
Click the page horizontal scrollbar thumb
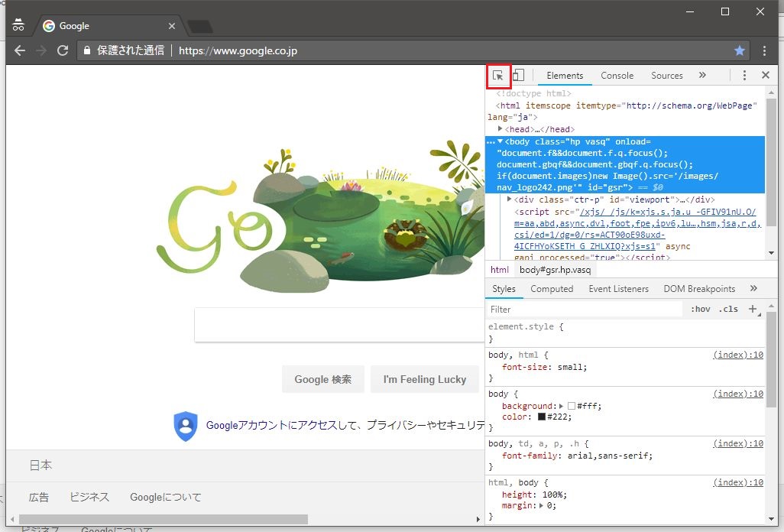(x=164, y=520)
